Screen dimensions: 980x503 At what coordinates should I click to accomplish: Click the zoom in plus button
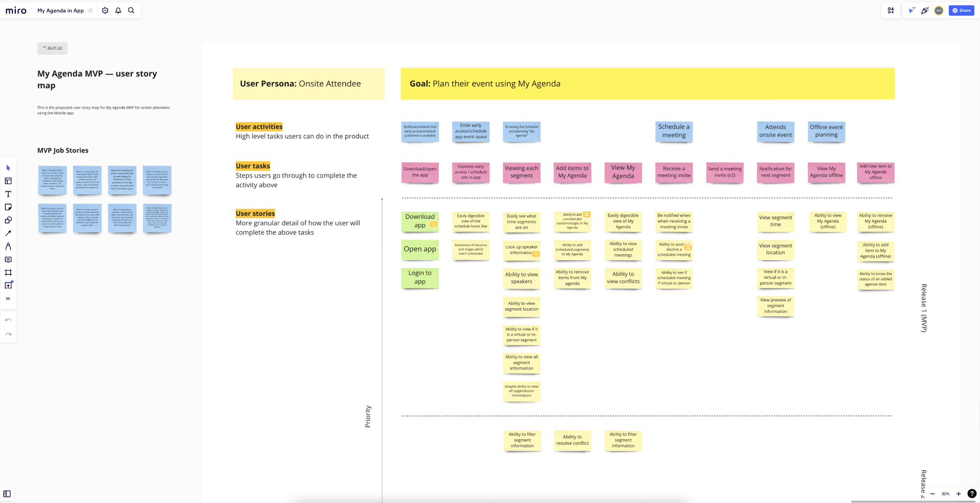click(x=959, y=494)
